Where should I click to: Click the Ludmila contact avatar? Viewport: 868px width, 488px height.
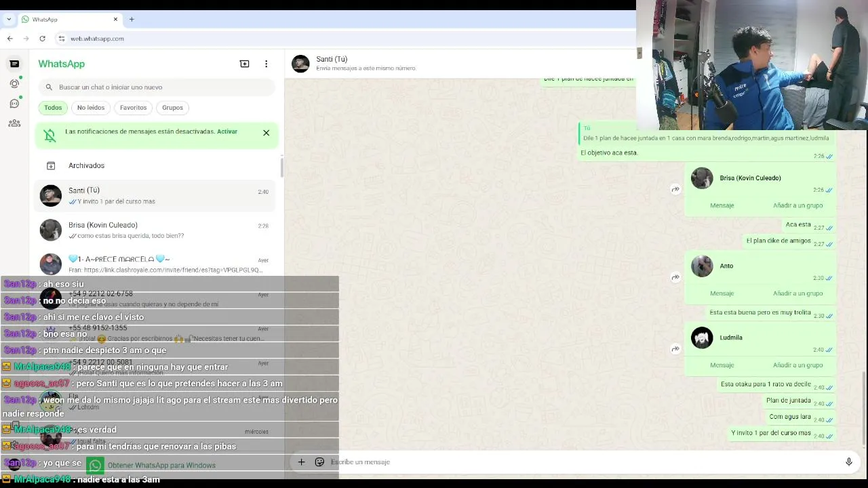coord(702,338)
